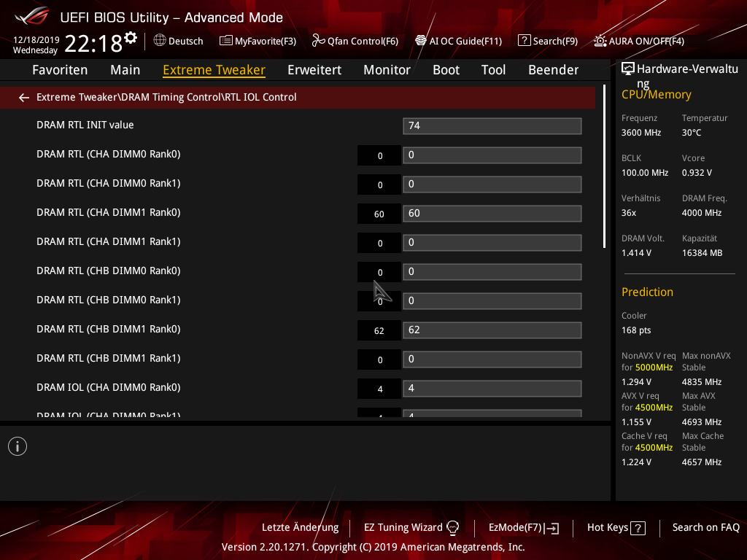This screenshot has height=560, width=747.
Task: Click the back arrow in breadcrumb bar
Action: tap(24, 98)
